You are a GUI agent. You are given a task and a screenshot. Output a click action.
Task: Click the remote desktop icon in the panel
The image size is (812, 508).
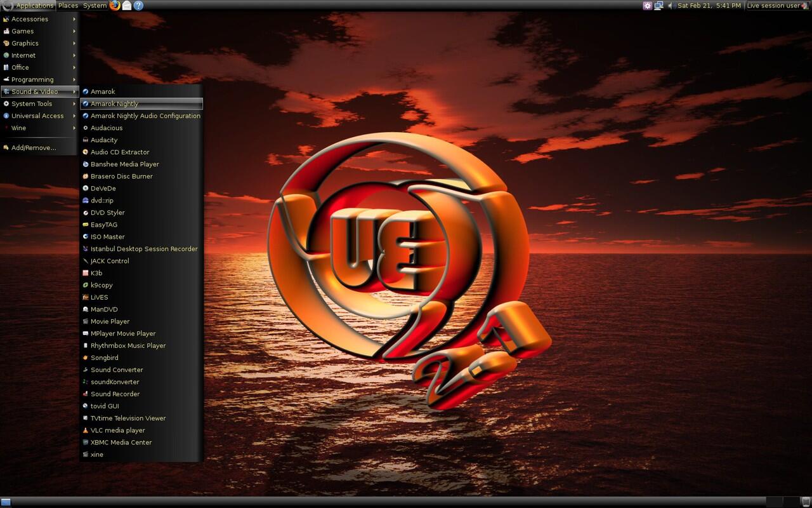point(658,5)
